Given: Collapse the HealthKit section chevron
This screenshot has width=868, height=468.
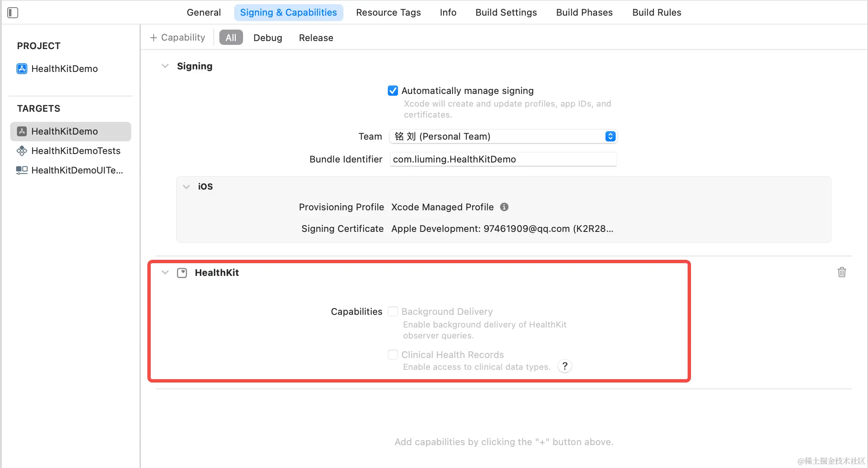Looking at the screenshot, I should [165, 273].
